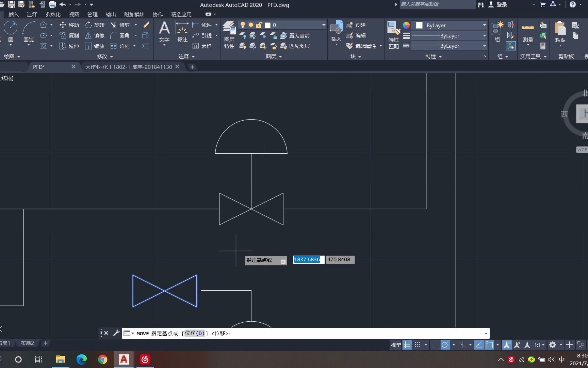The image size is (588, 368).
Task: Select the Scale (缩放) tool
Action: point(95,46)
